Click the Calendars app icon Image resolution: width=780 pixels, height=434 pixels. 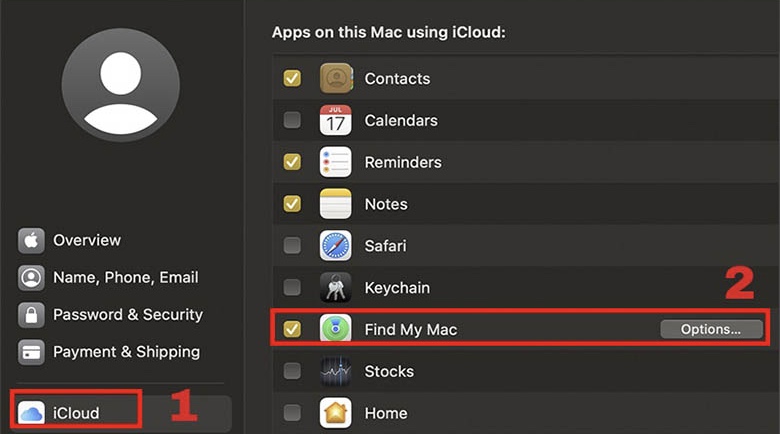coord(336,120)
